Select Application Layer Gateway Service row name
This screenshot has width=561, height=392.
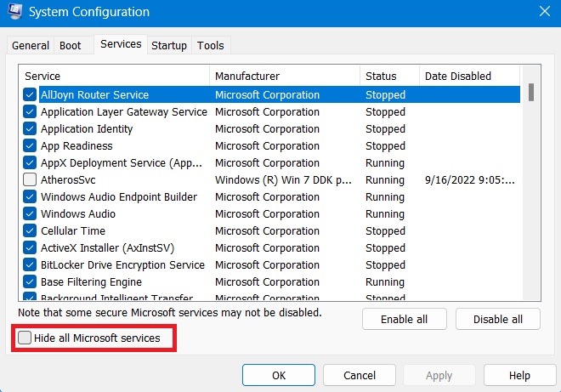click(124, 112)
